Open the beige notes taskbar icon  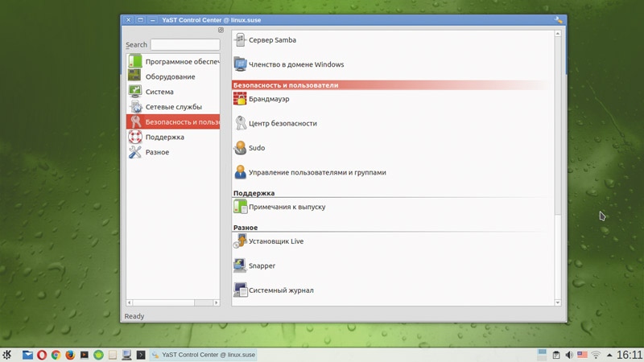tap(113, 355)
